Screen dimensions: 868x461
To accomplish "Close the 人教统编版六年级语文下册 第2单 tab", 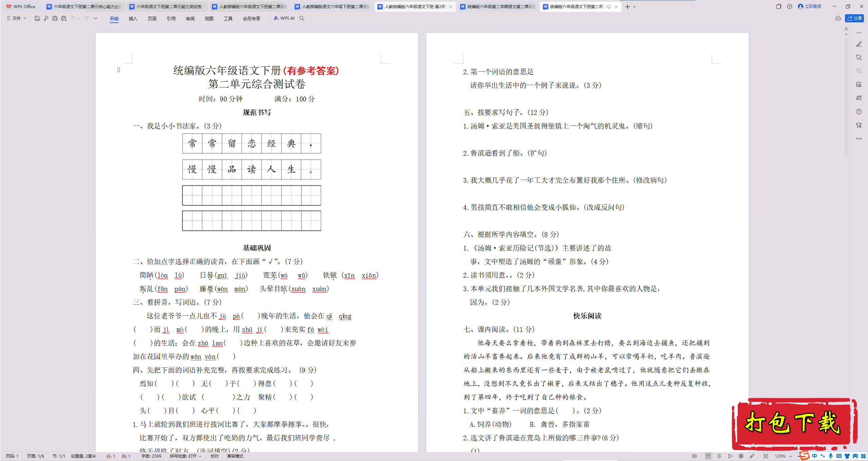I will coord(451,7).
